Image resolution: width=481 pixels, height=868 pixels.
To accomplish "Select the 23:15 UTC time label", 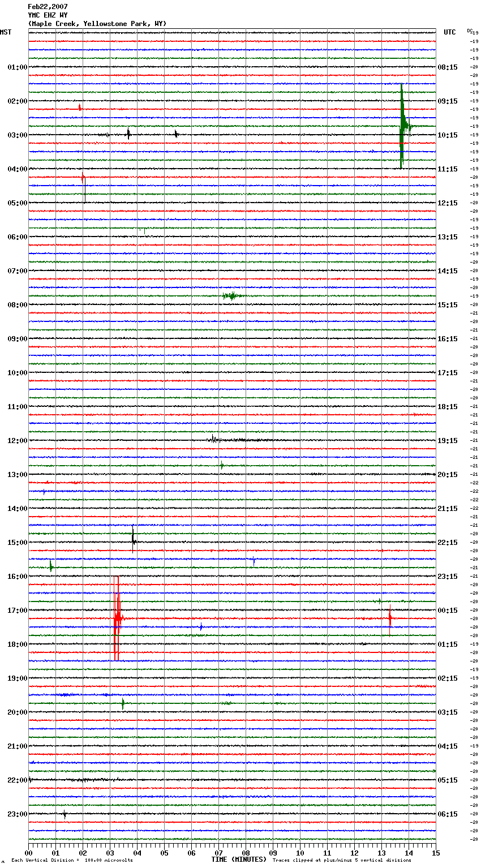I will click(448, 577).
